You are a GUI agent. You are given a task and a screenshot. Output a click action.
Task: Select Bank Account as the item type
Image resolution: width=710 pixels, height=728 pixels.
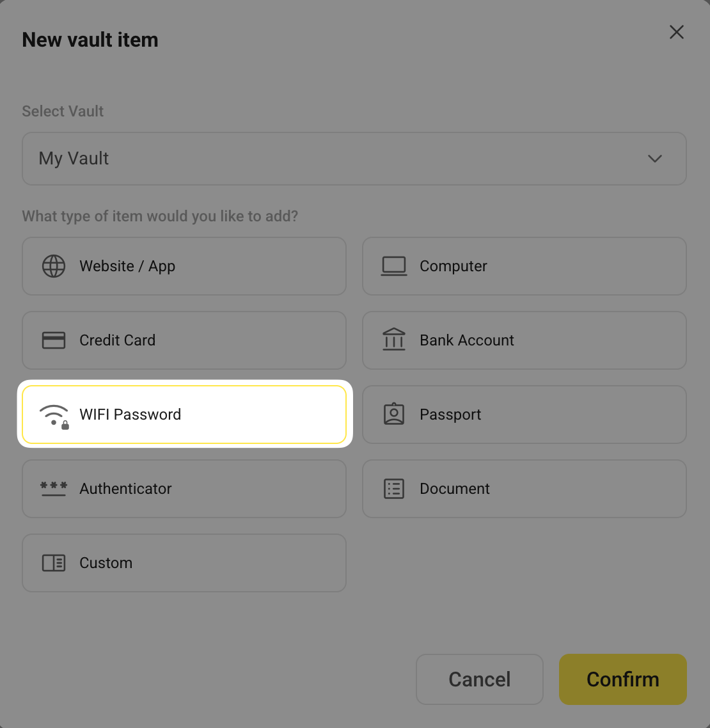524,340
